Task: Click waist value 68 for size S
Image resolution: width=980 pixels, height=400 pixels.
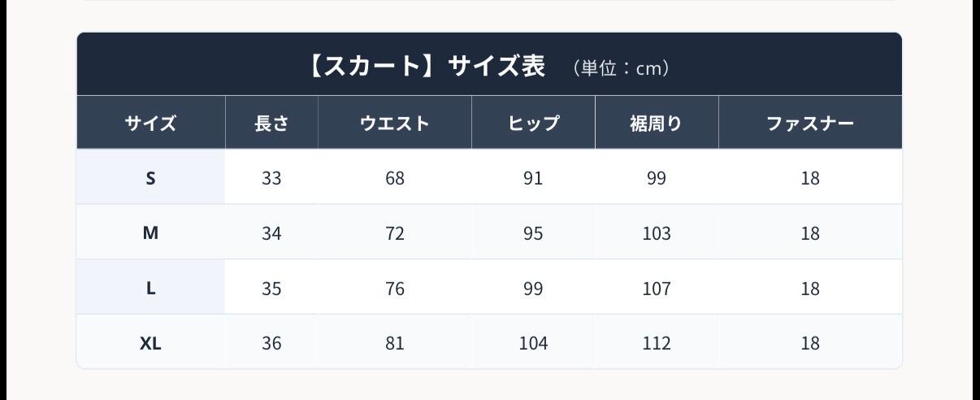Action: click(395, 178)
